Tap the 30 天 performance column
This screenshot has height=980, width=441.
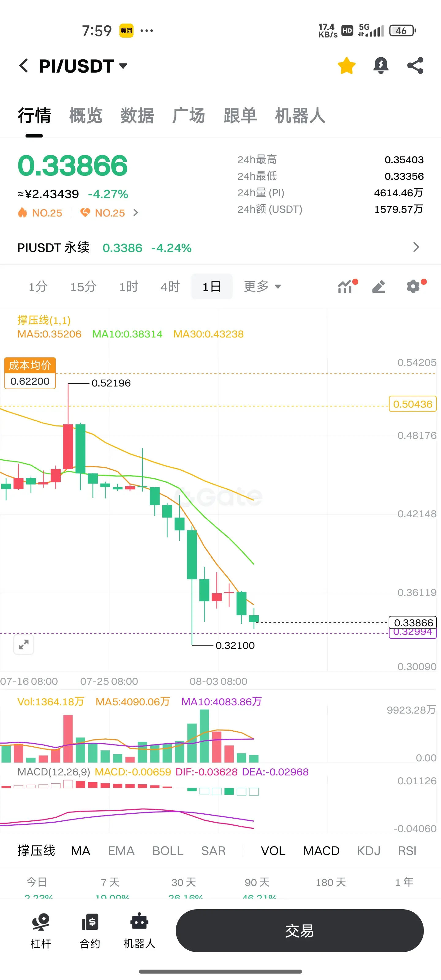point(184,887)
